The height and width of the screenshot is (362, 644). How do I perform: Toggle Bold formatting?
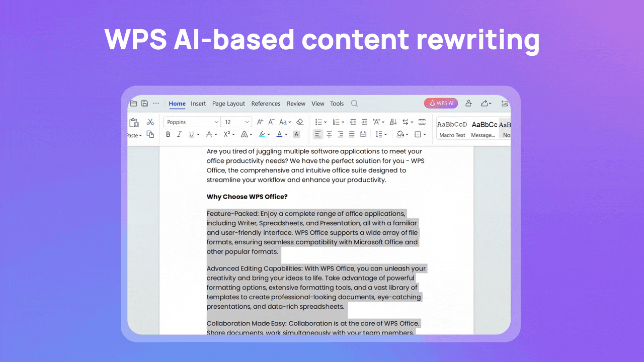(168, 134)
